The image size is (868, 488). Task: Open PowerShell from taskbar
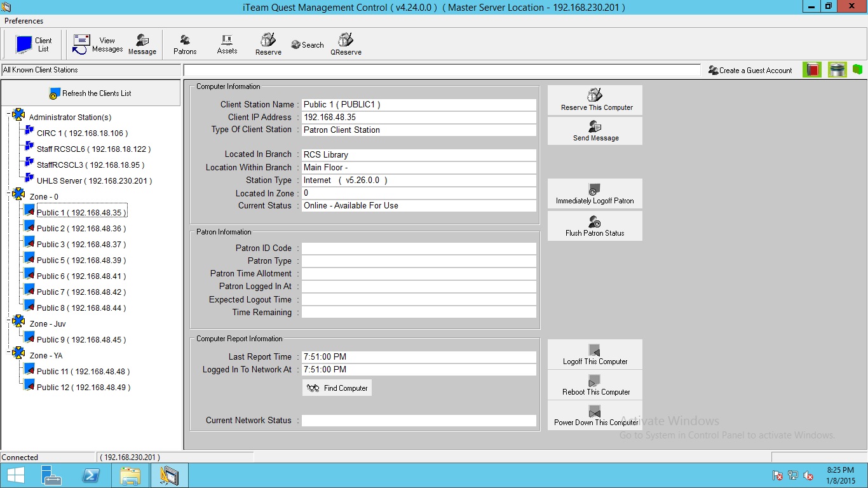click(x=90, y=475)
